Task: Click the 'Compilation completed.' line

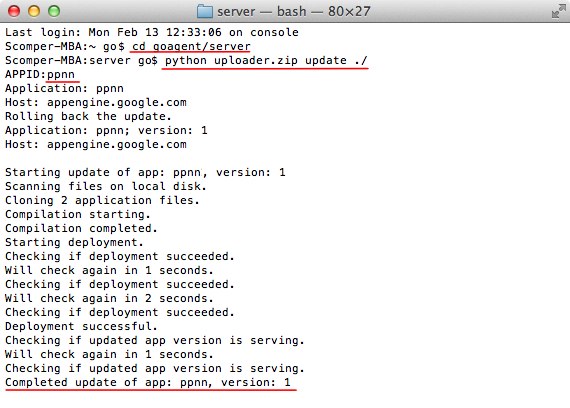Action: (x=81, y=228)
